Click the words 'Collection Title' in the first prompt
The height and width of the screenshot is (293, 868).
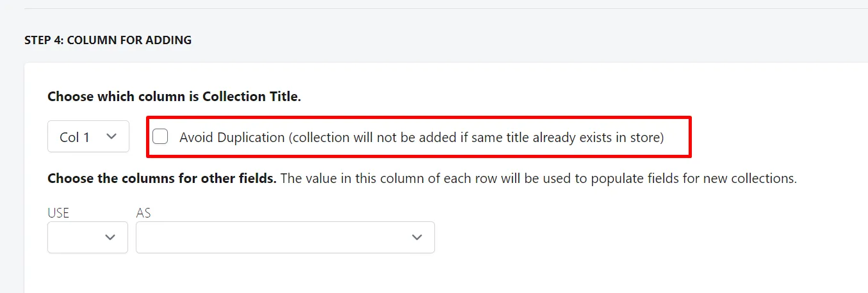(250, 97)
